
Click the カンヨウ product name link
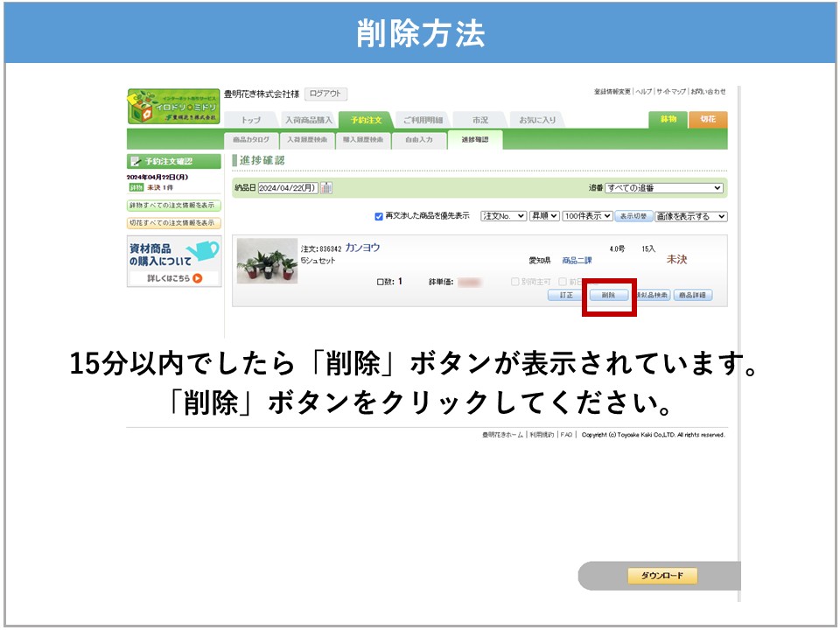[x=362, y=248]
